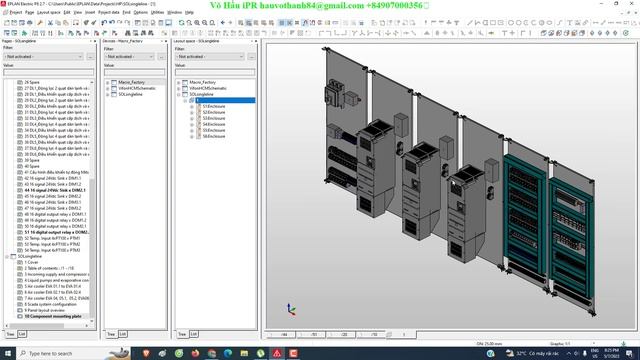Click the Cut scissors icon in toolbar
640x360 pixels.
click(50, 22)
